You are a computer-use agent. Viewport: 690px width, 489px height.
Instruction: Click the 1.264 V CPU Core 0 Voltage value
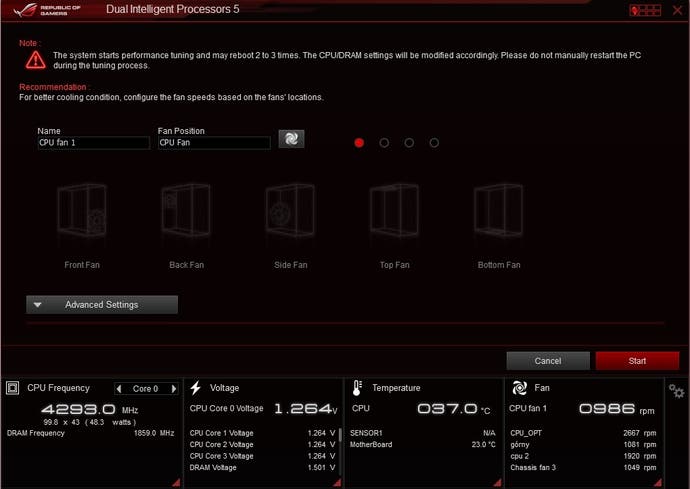click(305, 409)
